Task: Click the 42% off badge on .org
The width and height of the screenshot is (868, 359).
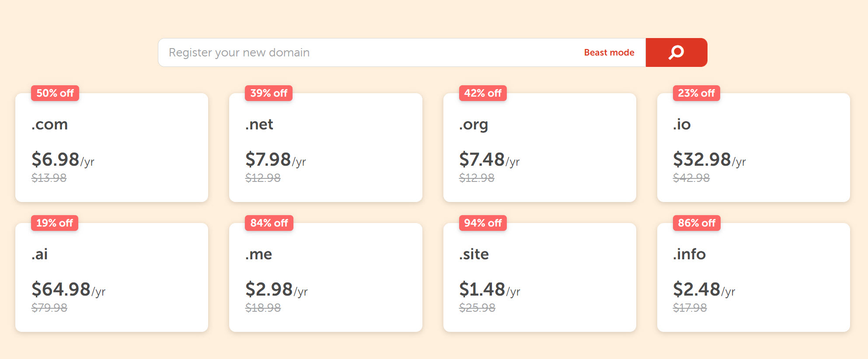Action: [x=483, y=93]
